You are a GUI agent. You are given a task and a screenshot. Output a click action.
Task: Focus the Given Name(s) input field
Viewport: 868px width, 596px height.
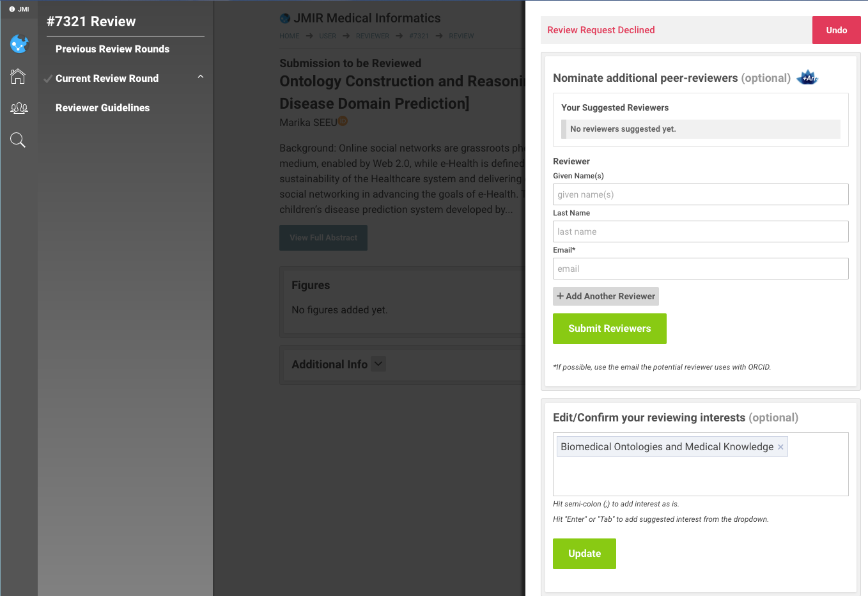(700, 194)
